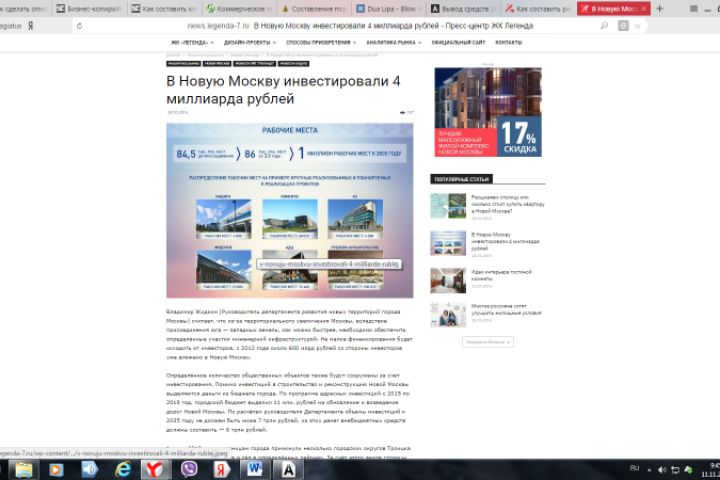Open Viber from the taskbar

pyautogui.click(x=189, y=469)
